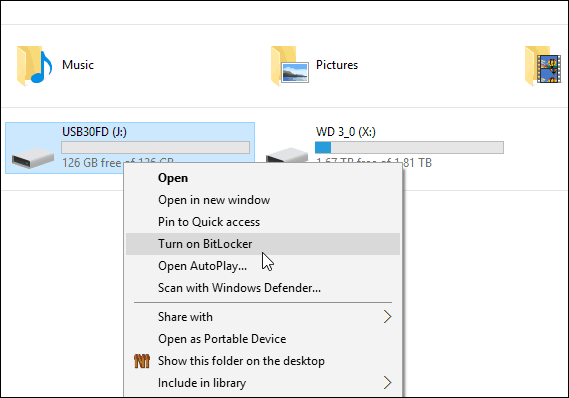Image resolution: width=569 pixels, height=398 pixels.
Task: Click the WD 3_0 (X:) drive name
Action: 346,132
